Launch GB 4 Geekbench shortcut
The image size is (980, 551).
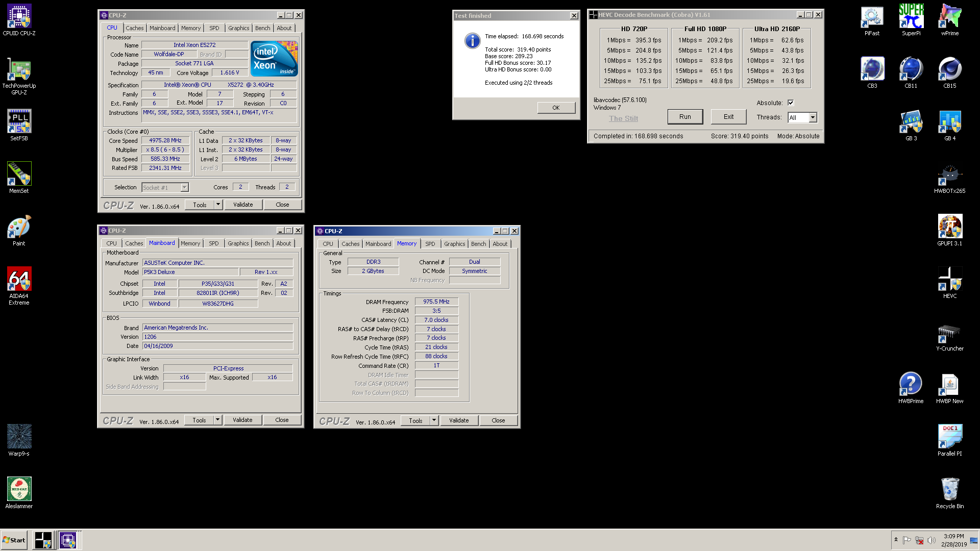950,126
